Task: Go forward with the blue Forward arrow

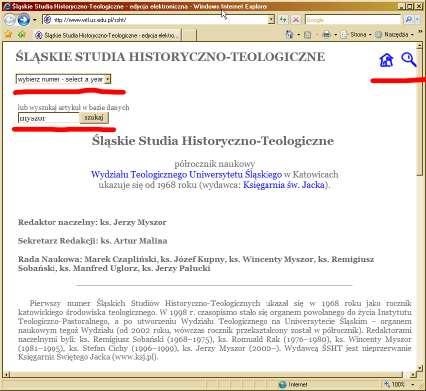Action: coord(24,20)
